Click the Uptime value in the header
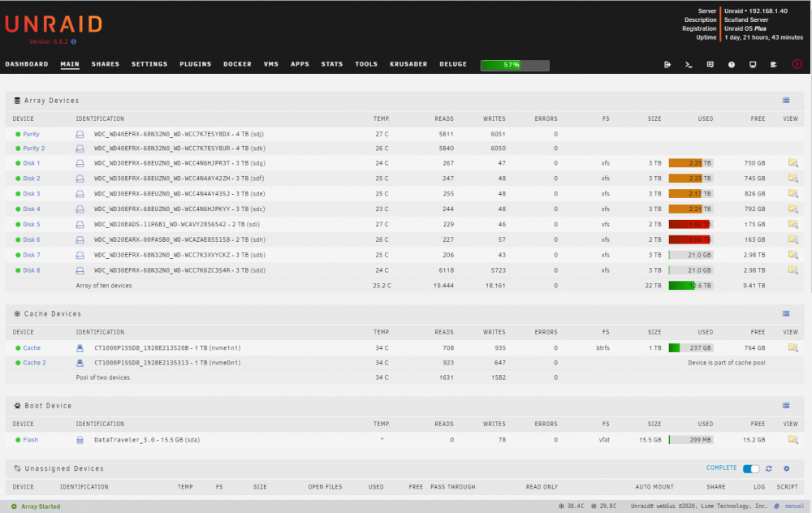 click(x=763, y=37)
